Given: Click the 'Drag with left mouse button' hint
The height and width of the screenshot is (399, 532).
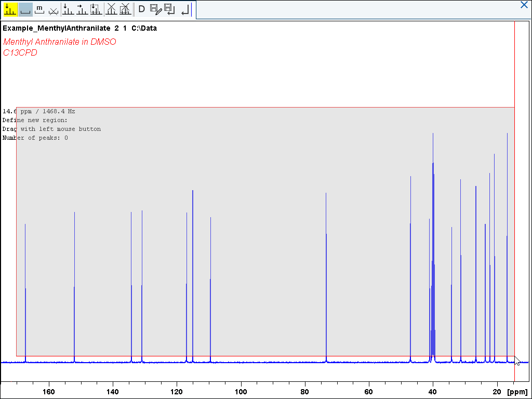Looking at the screenshot, I should tap(51, 129).
